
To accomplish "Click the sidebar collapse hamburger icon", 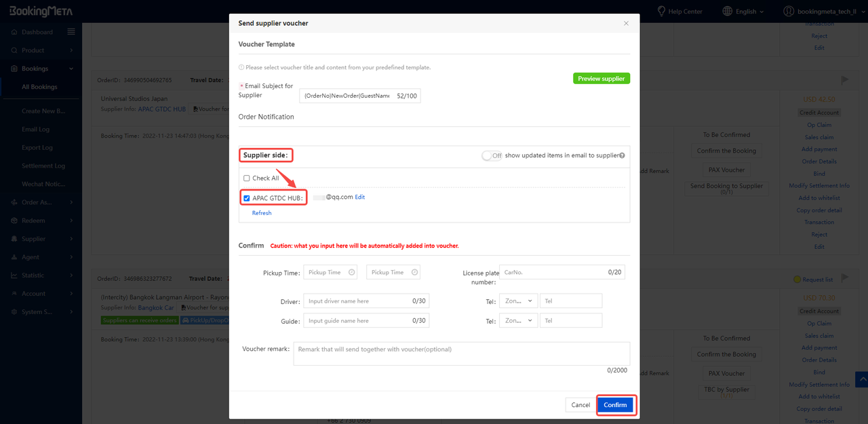I will pyautogui.click(x=71, y=32).
